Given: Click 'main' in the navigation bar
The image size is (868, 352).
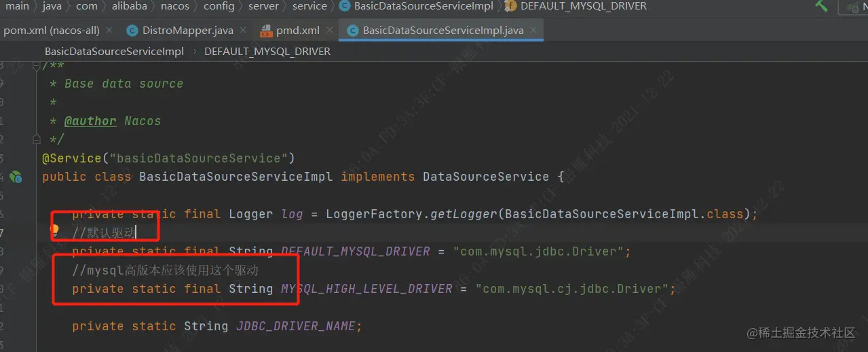Looking at the screenshot, I should click(17, 6).
